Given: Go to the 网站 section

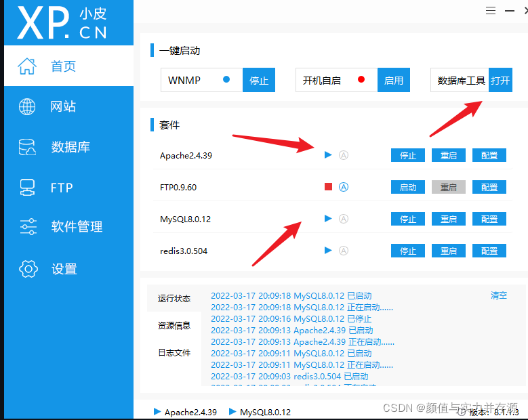Looking at the screenshot, I should click(x=68, y=106).
